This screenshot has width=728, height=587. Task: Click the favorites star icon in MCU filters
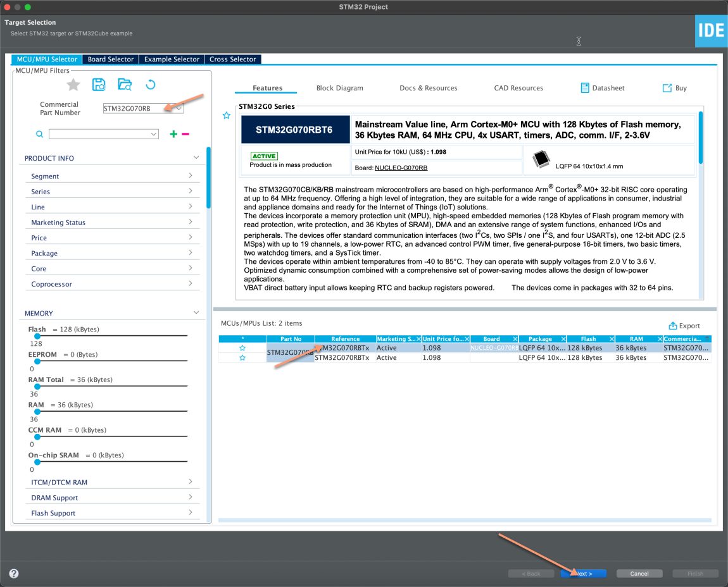click(x=73, y=85)
